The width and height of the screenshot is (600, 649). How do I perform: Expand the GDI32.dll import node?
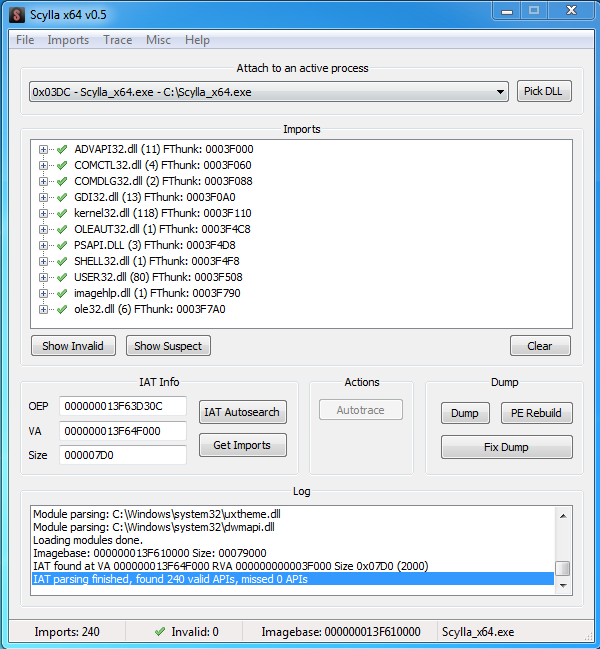click(x=43, y=197)
